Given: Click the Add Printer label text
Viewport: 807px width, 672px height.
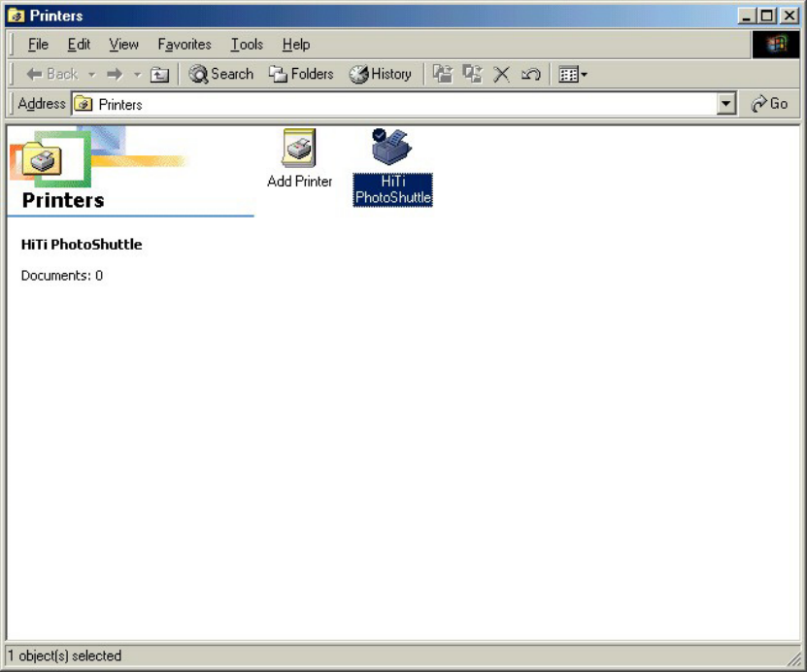Looking at the screenshot, I should pyautogui.click(x=299, y=182).
